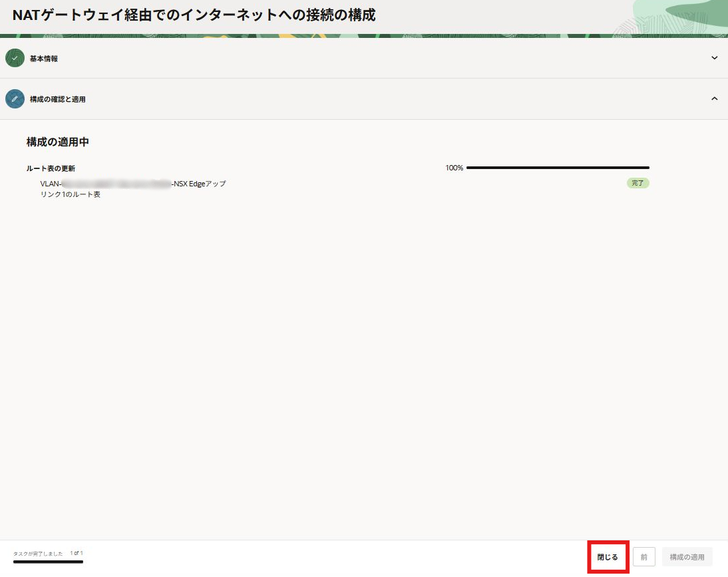Viewport: 728px width, 577px height.
Task: Click the 構成の適用中 heading
Action: pyautogui.click(x=58, y=142)
